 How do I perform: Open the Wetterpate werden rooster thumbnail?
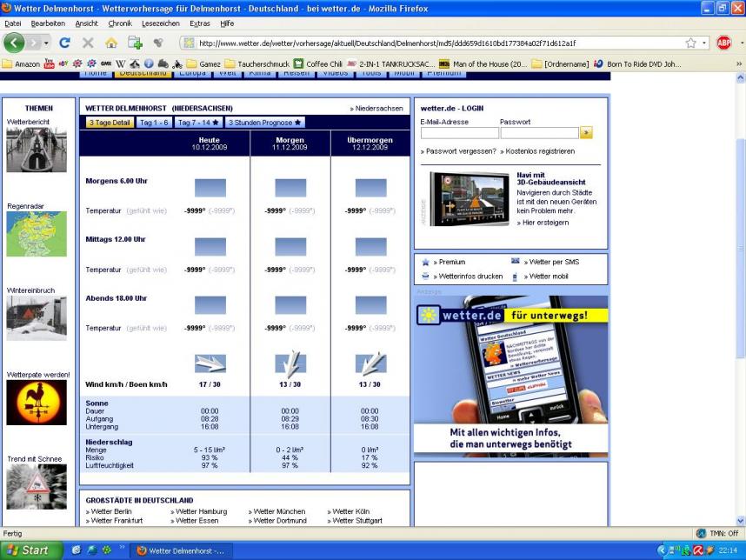point(37,403)
